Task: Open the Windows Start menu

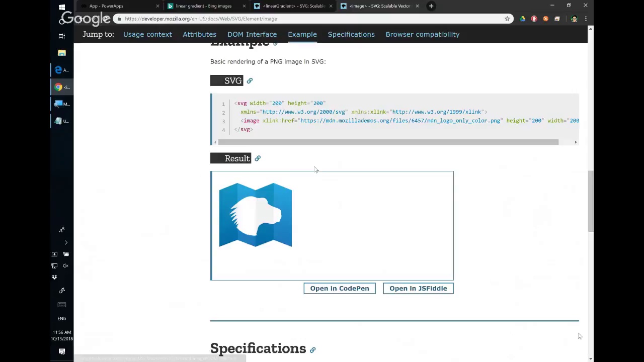Action: click(62, 7)
